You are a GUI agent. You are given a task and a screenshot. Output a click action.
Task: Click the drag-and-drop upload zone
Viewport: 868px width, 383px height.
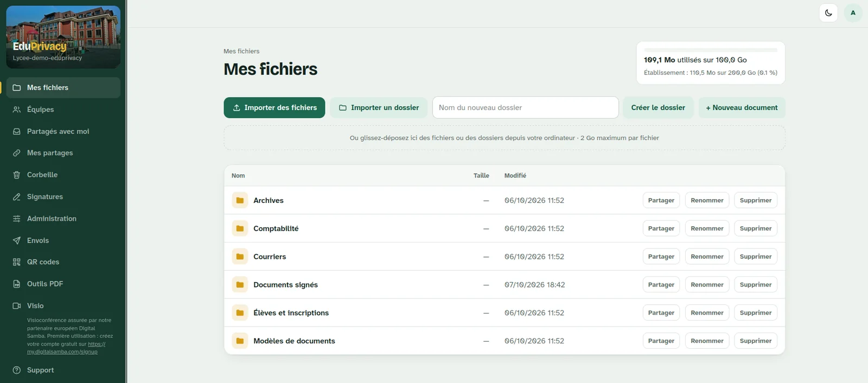point(505,138)
